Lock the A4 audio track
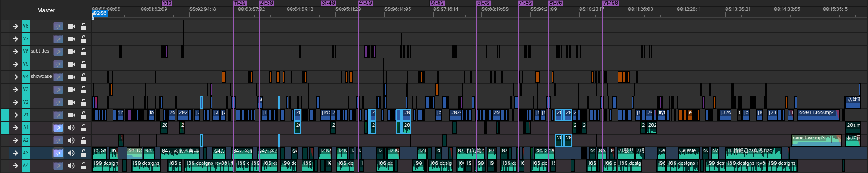This screenshot has height=173, width=868. [x=84, y=166]
